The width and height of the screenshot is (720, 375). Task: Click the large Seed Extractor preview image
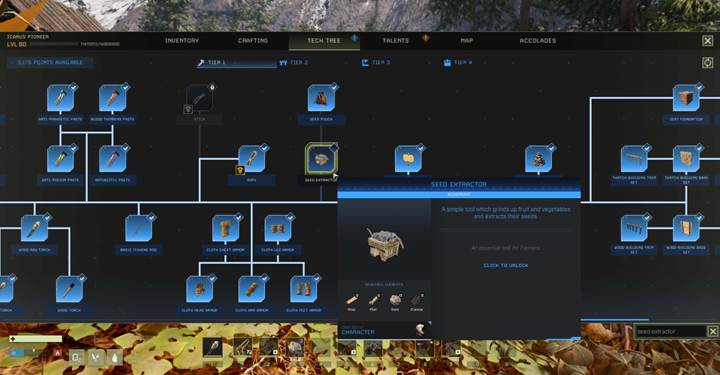point(385,243)
